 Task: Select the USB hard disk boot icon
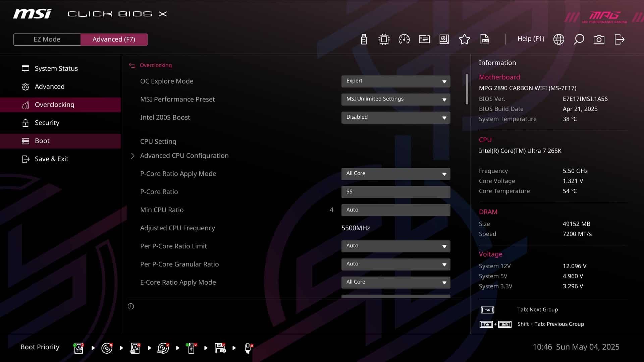point(135,348)
